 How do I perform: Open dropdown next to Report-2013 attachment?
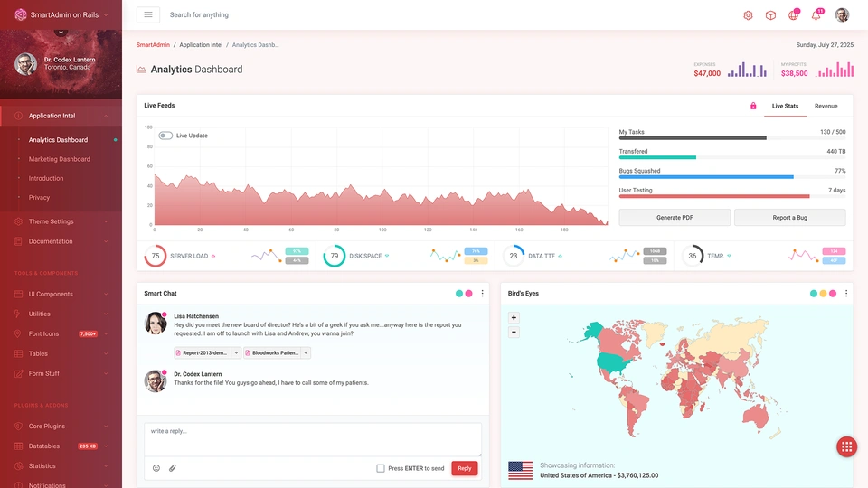point(237,352)
